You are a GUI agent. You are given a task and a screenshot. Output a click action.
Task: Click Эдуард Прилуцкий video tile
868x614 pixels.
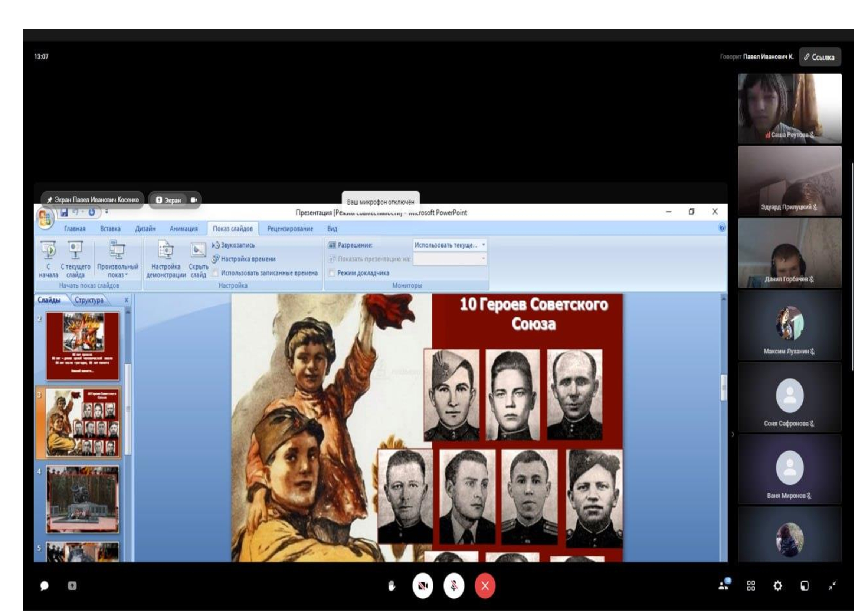click(x=790, y=181)
